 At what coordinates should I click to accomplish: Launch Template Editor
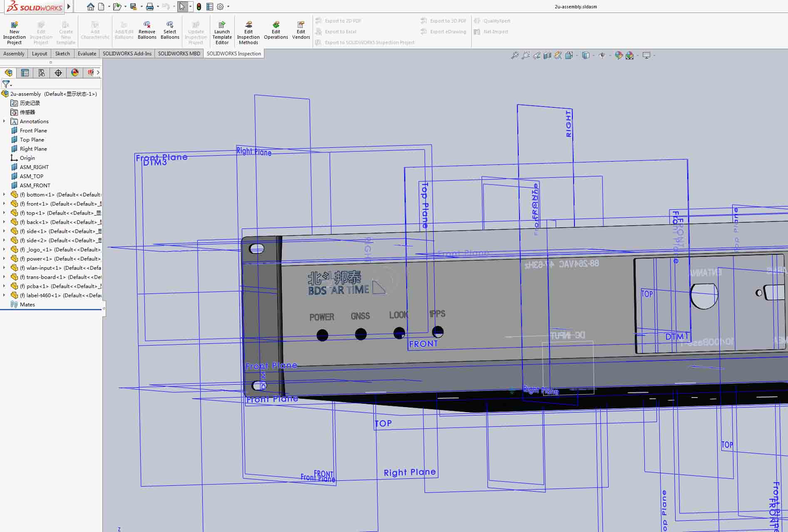coord(222,33)
